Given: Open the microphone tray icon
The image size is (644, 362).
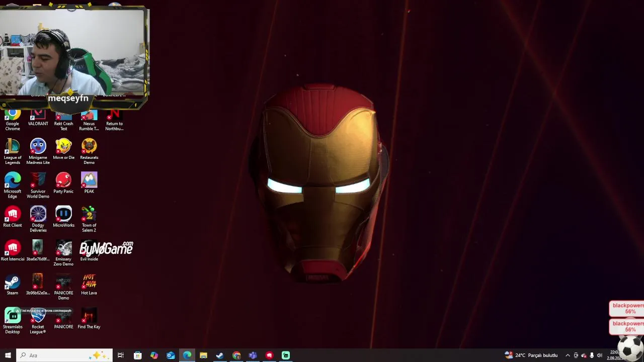Looking at the screenshot, I should point(592,355).
